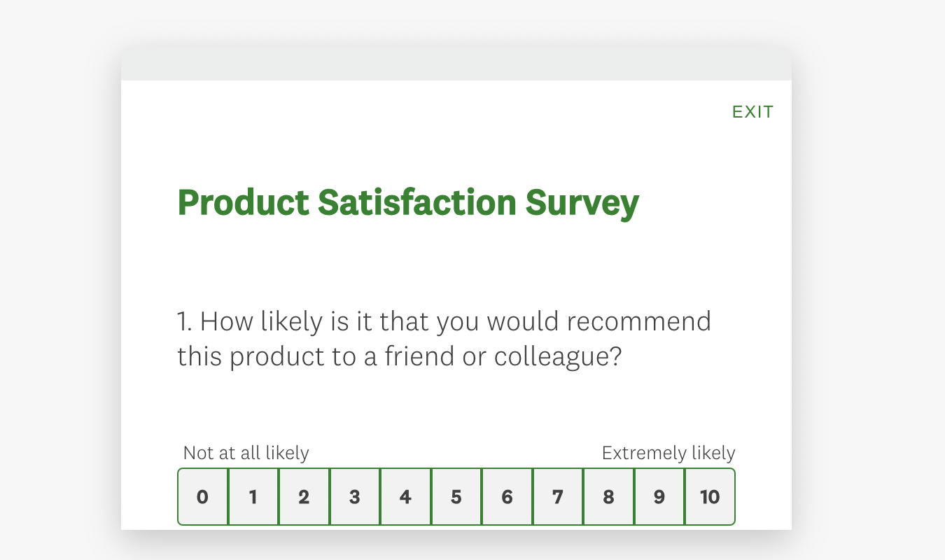Choose score 2 for the recommendation question
Image resolution: width=945 pixels, height=560 pixels.
(304, 496)
